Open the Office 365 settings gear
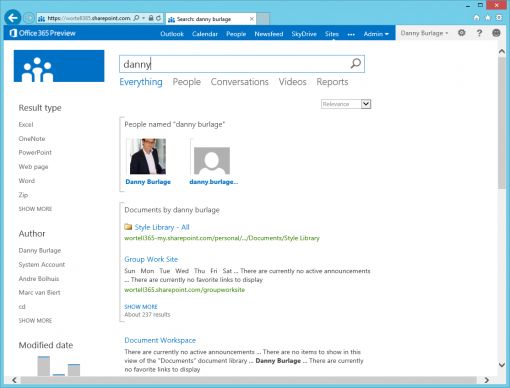The width and height of the screenshot is (510, 388). pyautogui.click(x=462, y=33)
